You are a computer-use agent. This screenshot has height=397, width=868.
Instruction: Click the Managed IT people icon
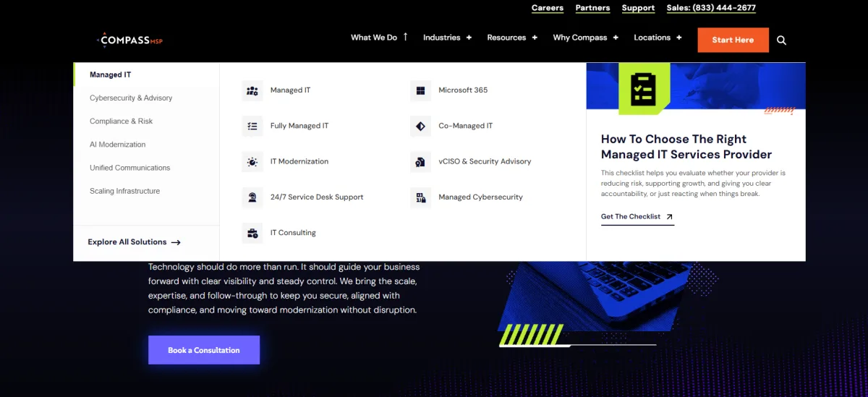252,90
